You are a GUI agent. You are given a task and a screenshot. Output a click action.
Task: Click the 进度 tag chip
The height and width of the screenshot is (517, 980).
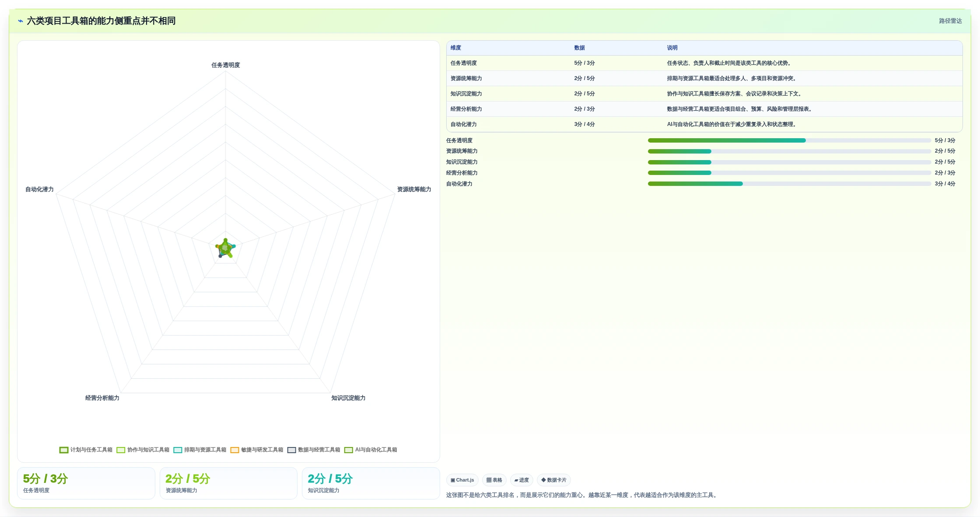521,480
